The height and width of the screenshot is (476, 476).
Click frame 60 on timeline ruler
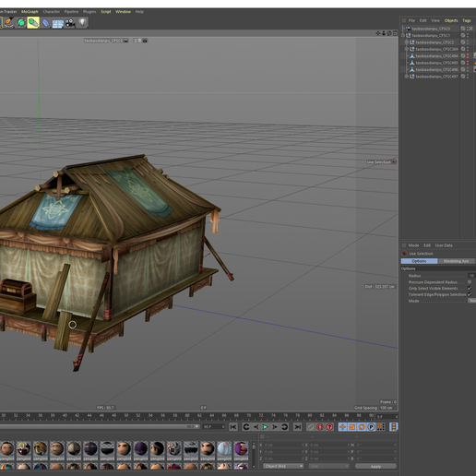click(187, 415)
